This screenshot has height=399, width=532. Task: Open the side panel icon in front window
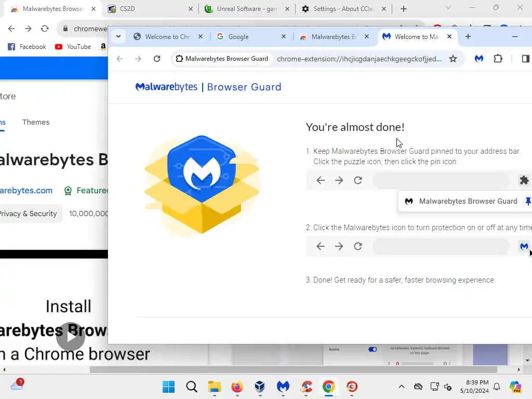point(525,59)
